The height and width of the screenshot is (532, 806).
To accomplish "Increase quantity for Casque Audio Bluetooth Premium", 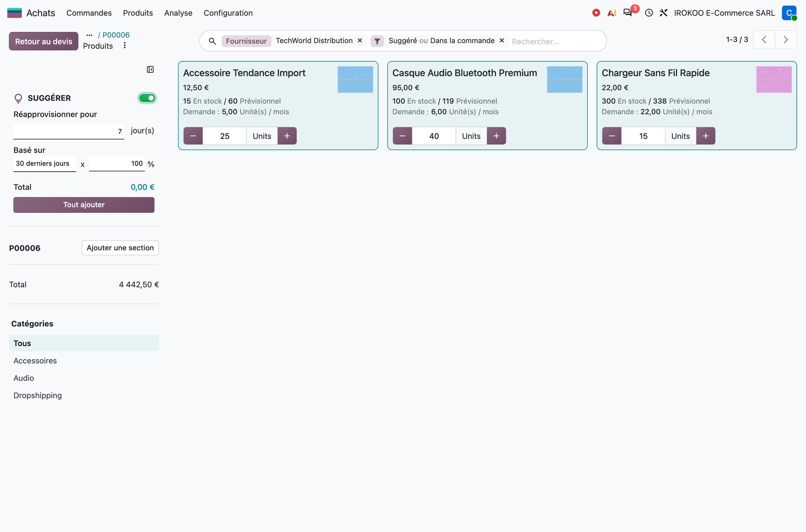I will 496,136.
